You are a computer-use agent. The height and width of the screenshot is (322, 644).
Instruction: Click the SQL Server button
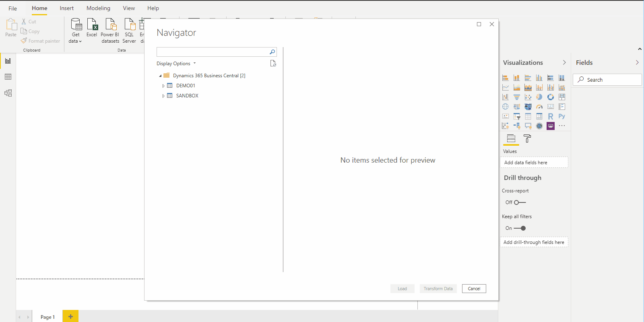click(129, 31)
